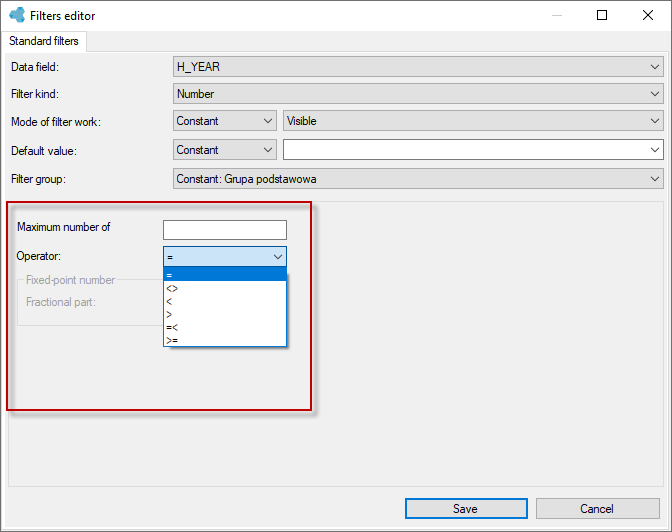Click the Mode of filter work label
Image resolution: width=672 pixels, height=532 pixels.
point(56,122)
